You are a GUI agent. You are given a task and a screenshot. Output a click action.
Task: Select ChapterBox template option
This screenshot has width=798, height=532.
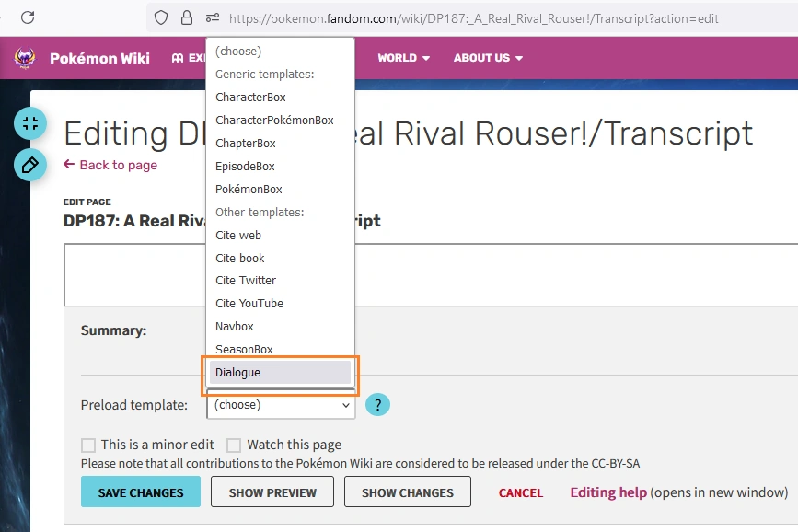(280, 143)
